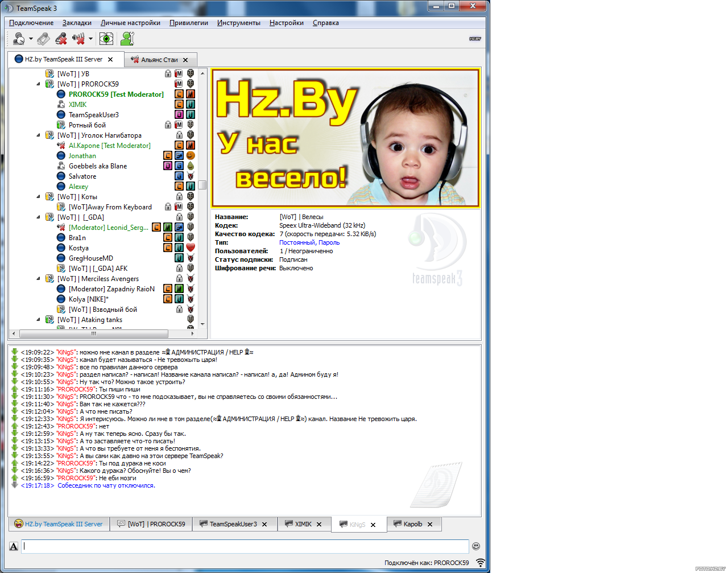Close the XIMIK chat tab

point(319,525)
